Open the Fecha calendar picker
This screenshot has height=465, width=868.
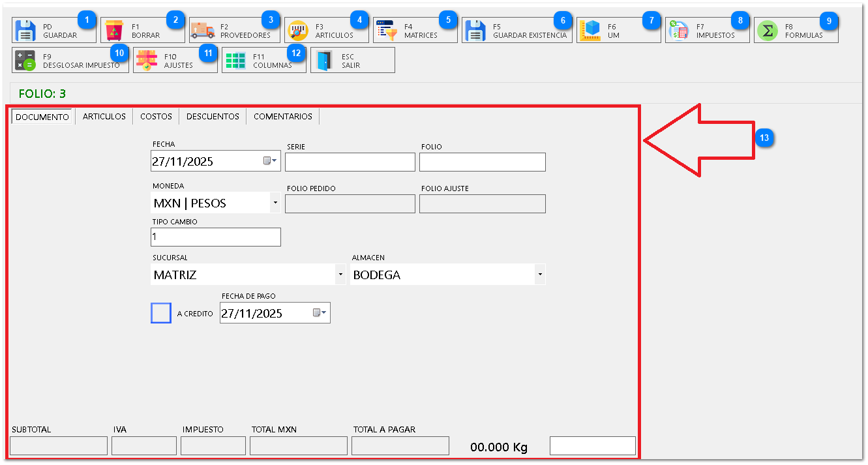(x=270, y=161)
